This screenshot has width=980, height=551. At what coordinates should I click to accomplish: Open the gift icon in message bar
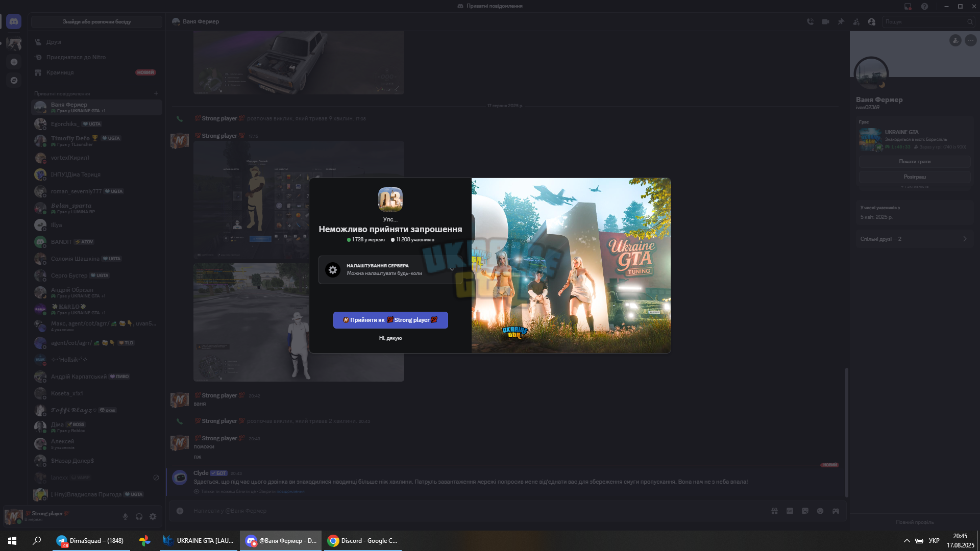[x=774, y=511]
